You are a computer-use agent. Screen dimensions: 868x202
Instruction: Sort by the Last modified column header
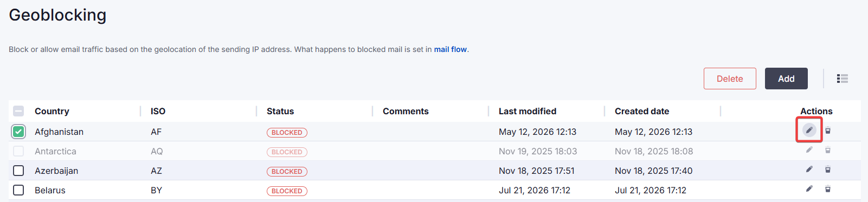click(x=528, y=111)
